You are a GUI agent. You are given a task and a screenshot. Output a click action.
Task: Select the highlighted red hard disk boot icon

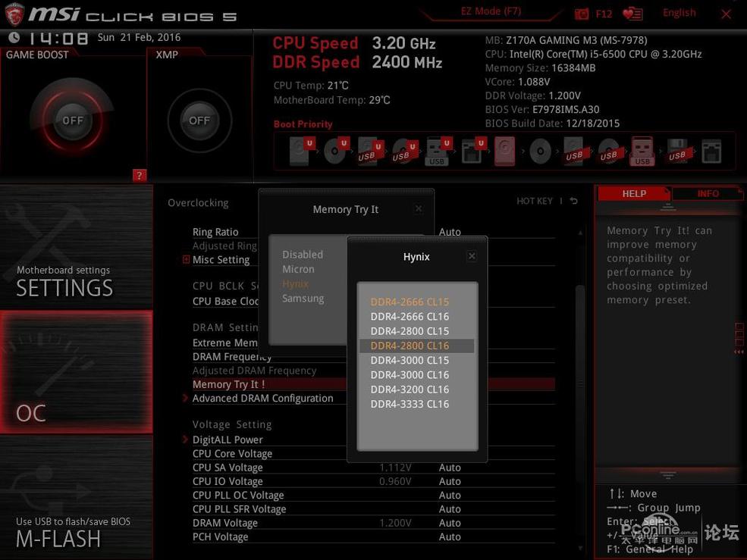coord(504,151)
